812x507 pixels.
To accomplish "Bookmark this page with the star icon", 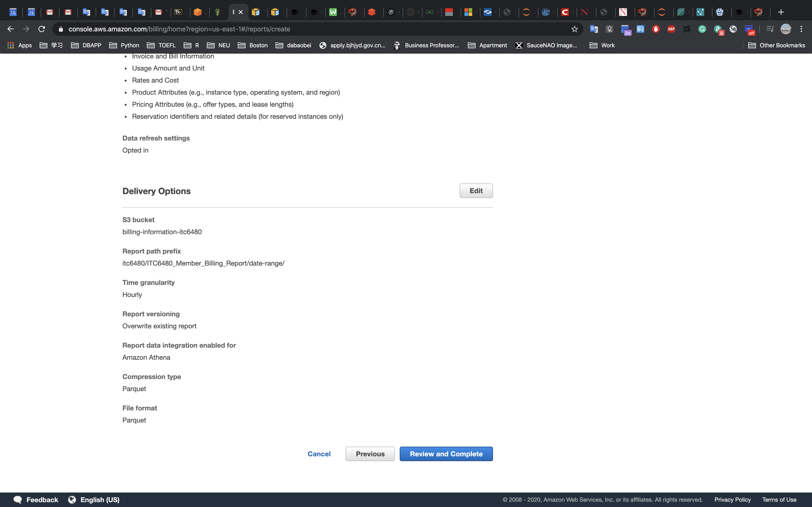I will click(574, 29).
